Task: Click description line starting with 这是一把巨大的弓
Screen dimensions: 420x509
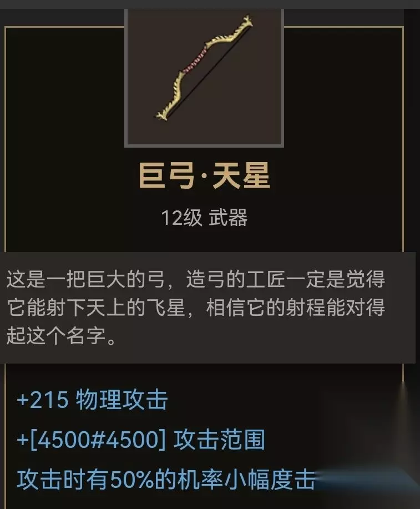Action: pos(196,279)
